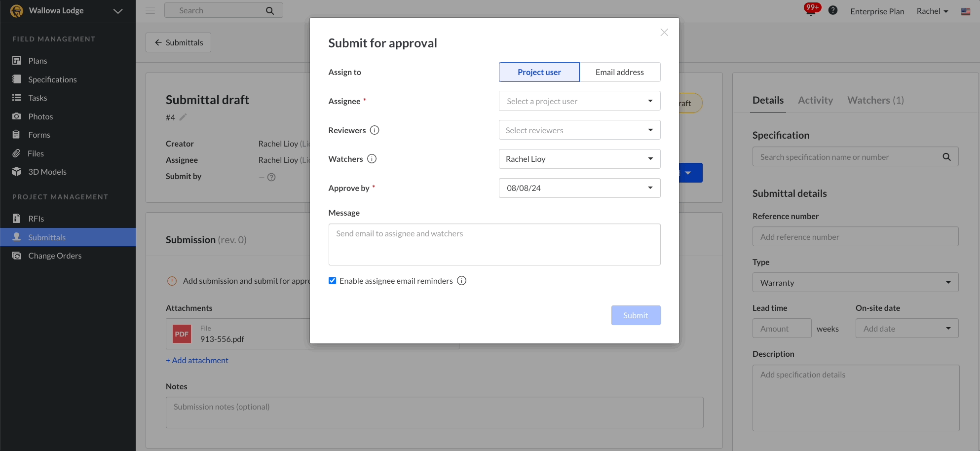The width and height of the screenshot is (980, 451).
Task: Switch to the Watchers (1) tab
Action: click(x=875, y=100)
